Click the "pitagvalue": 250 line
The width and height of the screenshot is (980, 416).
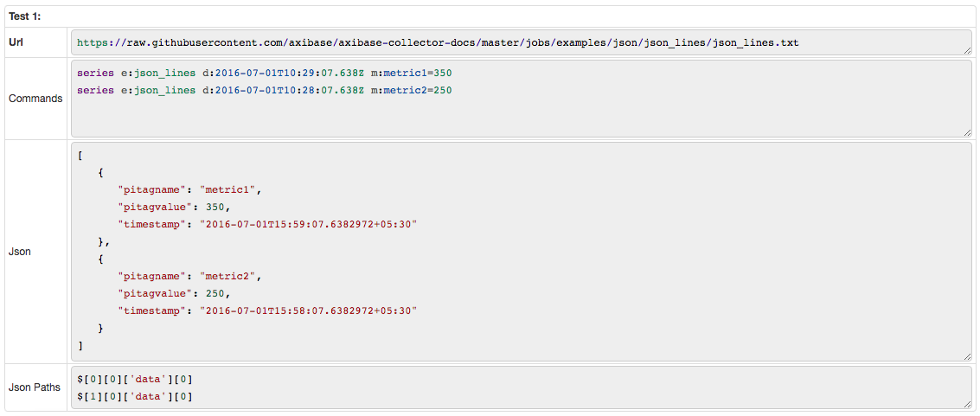(178, 293)
